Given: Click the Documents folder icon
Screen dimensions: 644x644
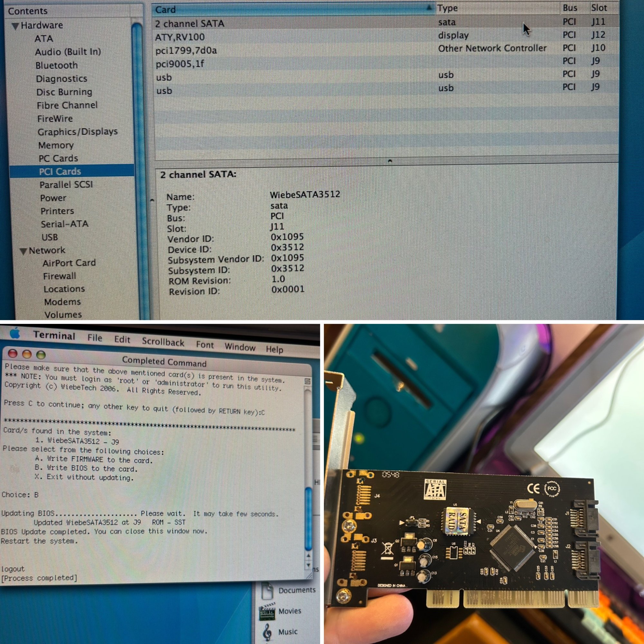Looking at the screenshot, I should pos(267,590).
